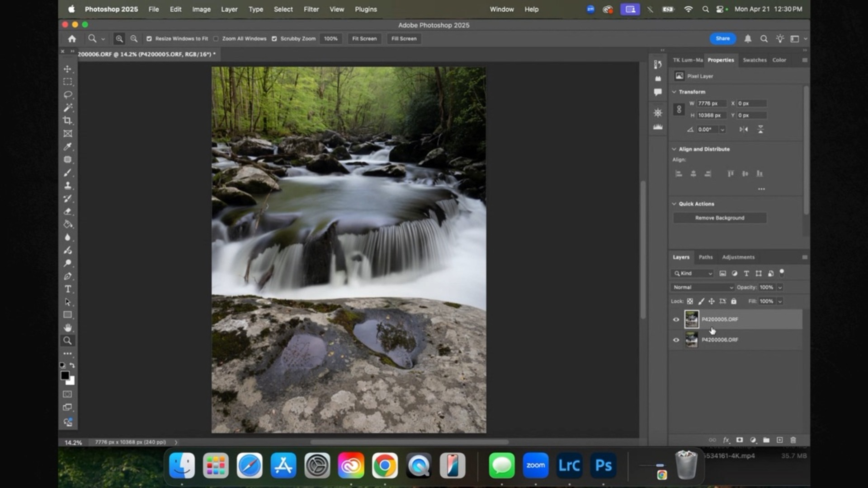Select the Eyedropper tool
The height and width of the screenshot is (488, 868).
pyautogui.click(x=68, y=146)
